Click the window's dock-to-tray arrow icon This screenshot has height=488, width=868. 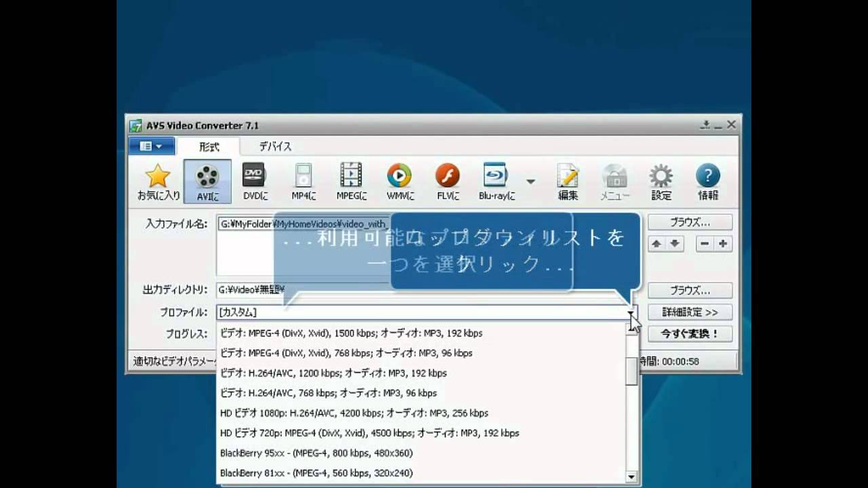point(705,125)
